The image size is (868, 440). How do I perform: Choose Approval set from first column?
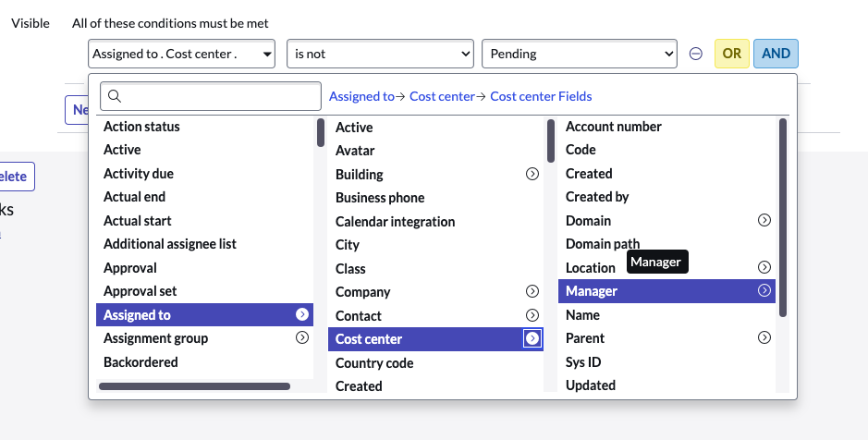point(140,291)
